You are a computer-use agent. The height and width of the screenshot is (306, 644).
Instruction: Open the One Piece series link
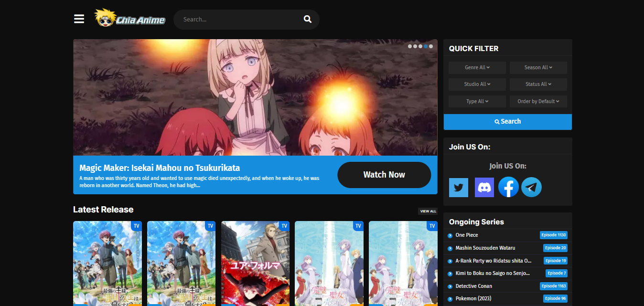[x=467, y=235]
